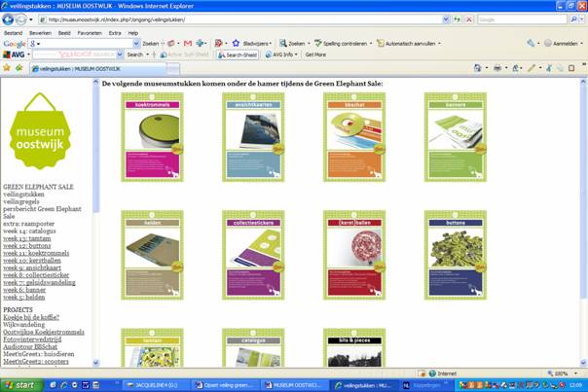The image size is (588, 392).
Task: Open the week 11: koektrommels link
Action: click(x=36, y=253)
